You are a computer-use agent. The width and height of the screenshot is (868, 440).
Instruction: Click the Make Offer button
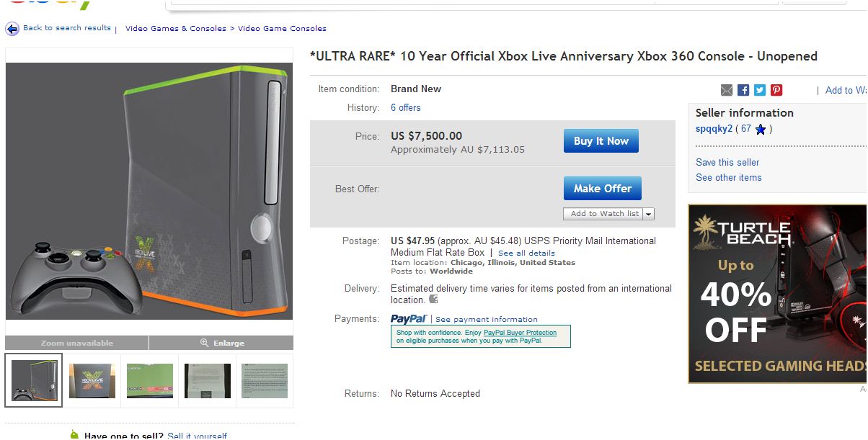point(602,189)
